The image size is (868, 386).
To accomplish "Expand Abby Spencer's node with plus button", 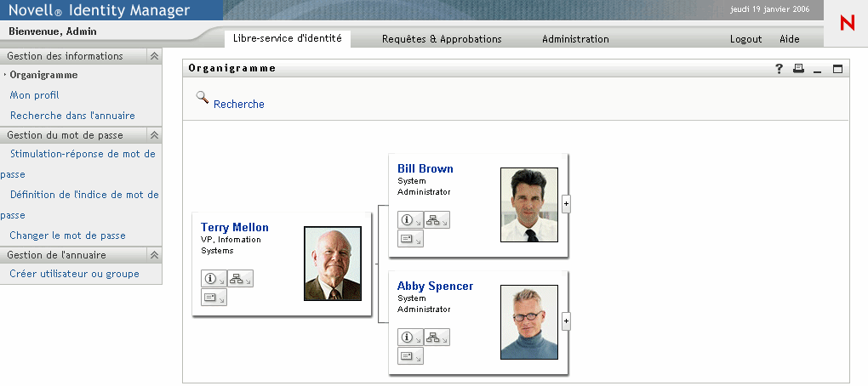I will pyautogui.click(x=566, y=321).
